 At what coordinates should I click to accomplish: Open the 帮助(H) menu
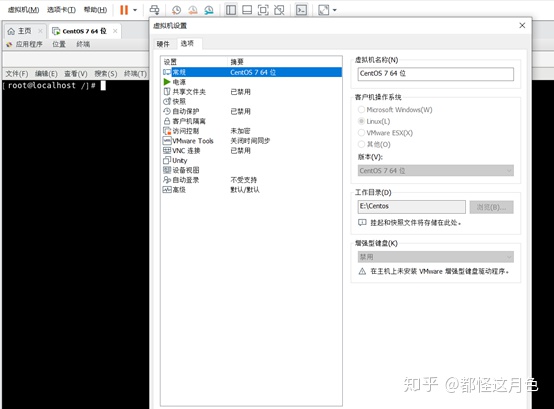(x=95, y=10)
